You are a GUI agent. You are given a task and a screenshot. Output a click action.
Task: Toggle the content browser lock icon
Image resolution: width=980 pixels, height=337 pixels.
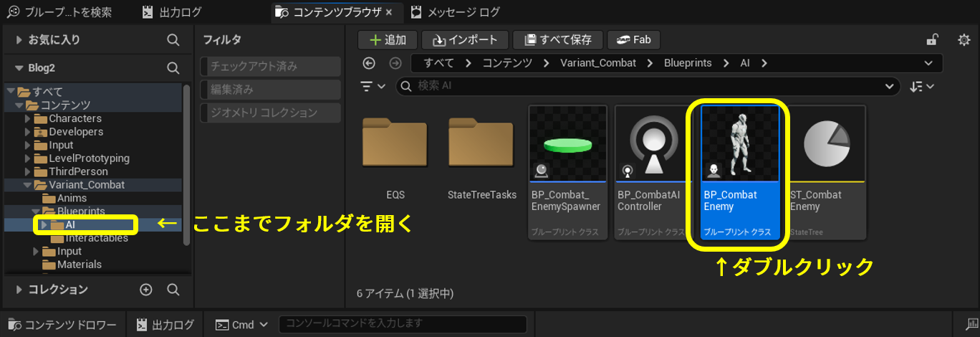933,40
